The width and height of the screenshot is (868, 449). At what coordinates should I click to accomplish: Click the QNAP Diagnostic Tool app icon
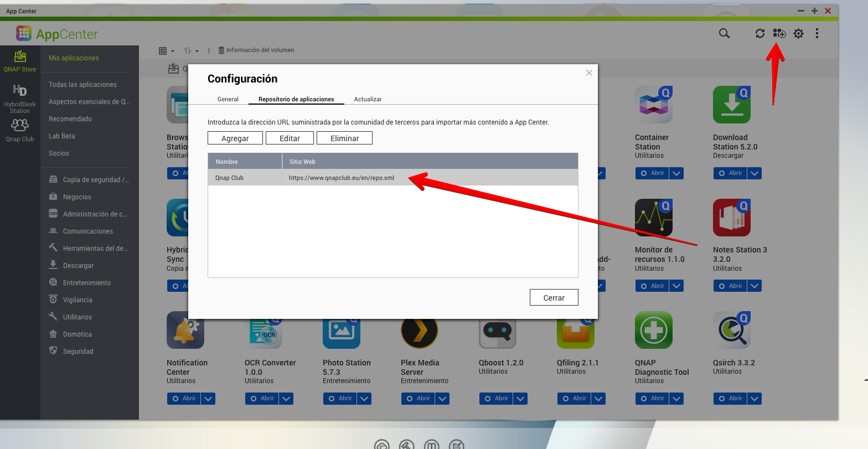coord(654,330)
